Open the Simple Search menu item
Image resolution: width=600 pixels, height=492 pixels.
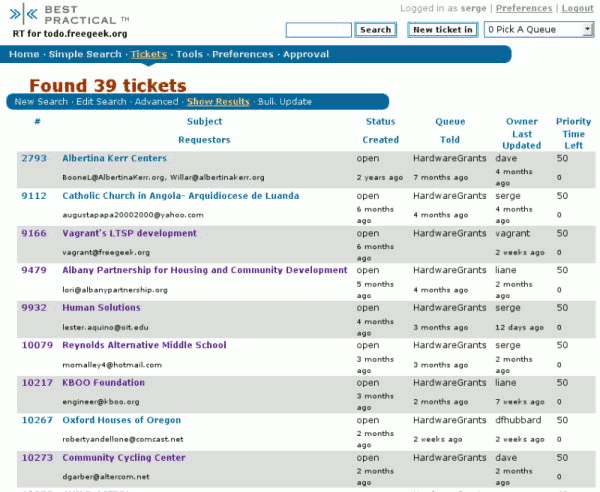click(x=85, y=54)
